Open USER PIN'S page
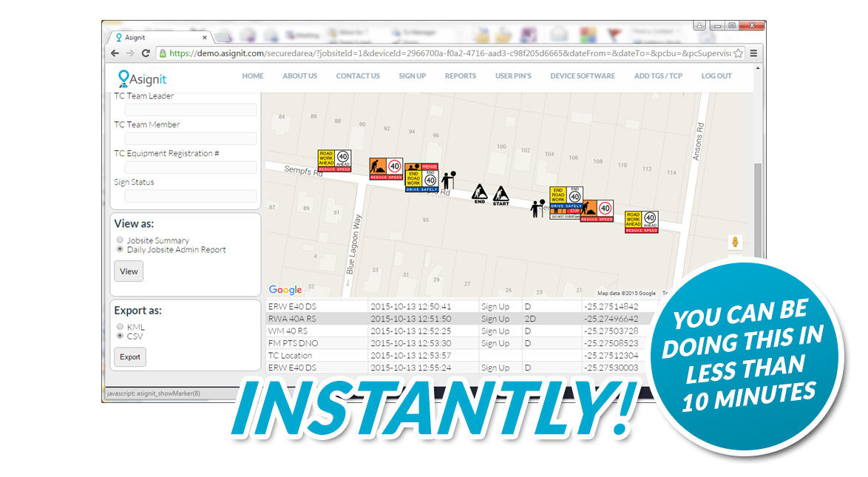This screenshot has width=868, height=477. (x=513, y=76)
